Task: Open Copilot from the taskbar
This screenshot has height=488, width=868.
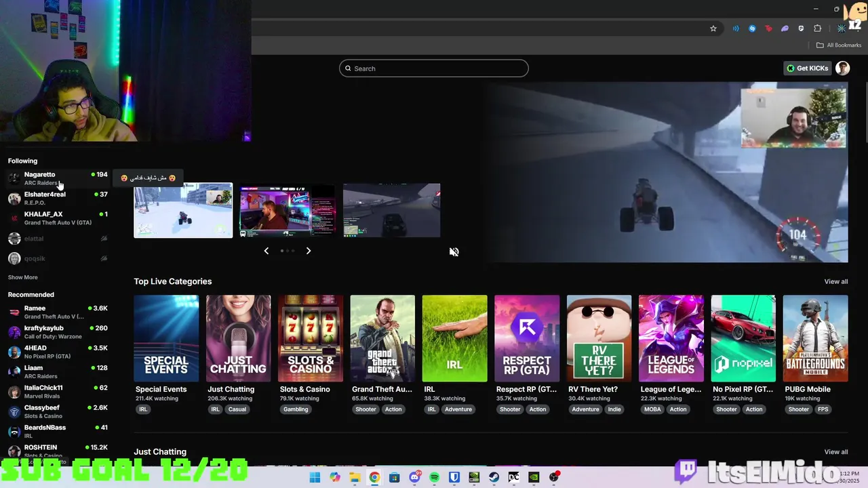Action: (335, 477)
